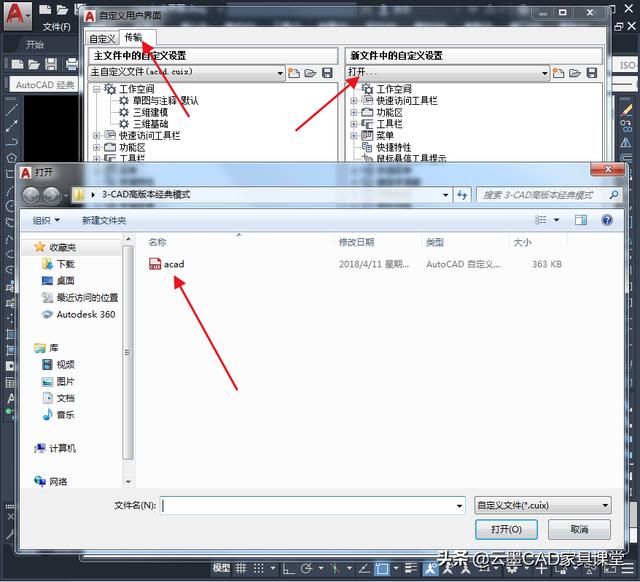640x582 pixels.
Task: Toggle snap mode dots in the status bar
Action: coord(258,568)
